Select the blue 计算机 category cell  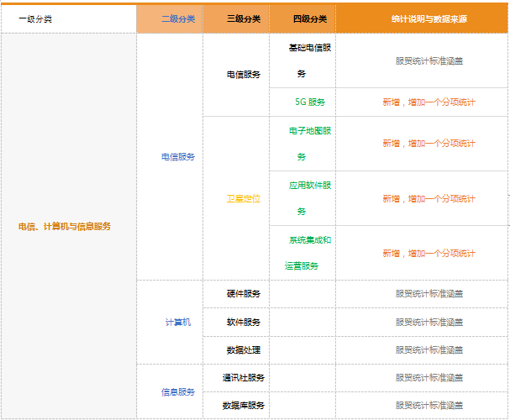coord(177,322)
